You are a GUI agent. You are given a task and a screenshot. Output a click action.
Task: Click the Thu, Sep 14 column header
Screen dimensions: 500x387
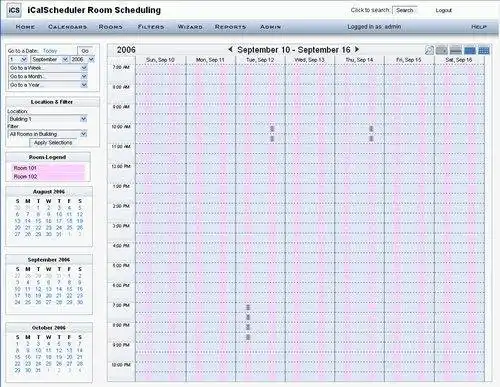point(359,60)
